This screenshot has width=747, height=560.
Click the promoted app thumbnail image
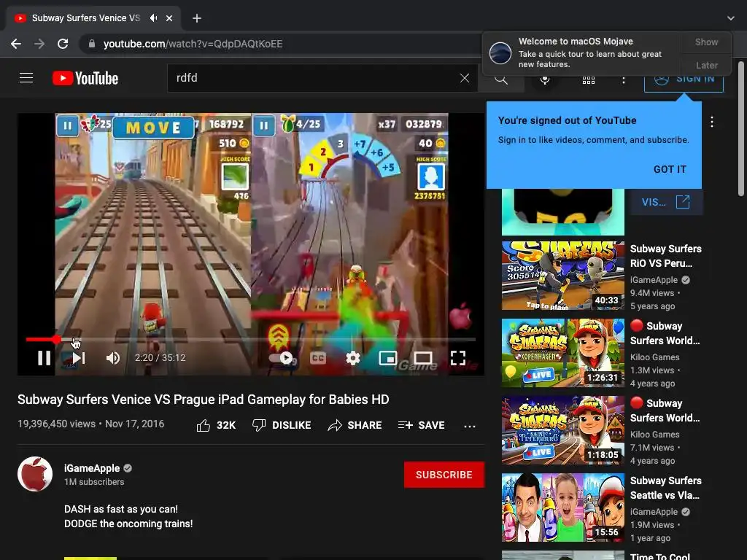(562, 212)
